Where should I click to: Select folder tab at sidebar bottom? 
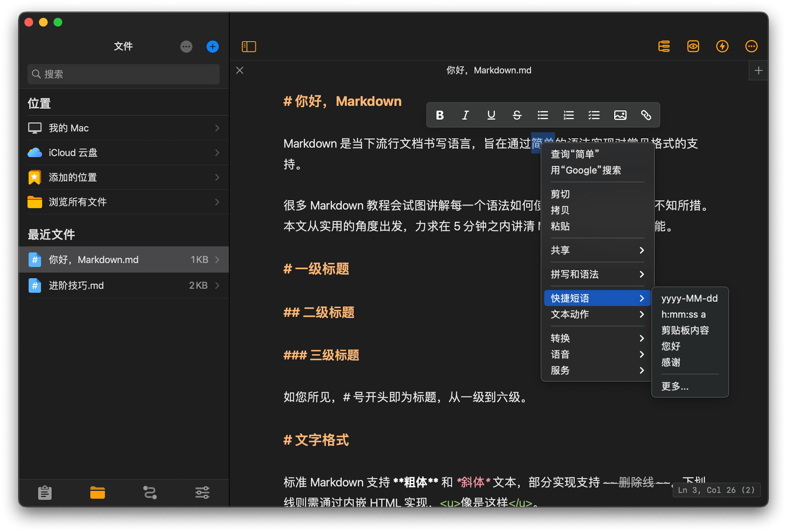tap(98, 493)
